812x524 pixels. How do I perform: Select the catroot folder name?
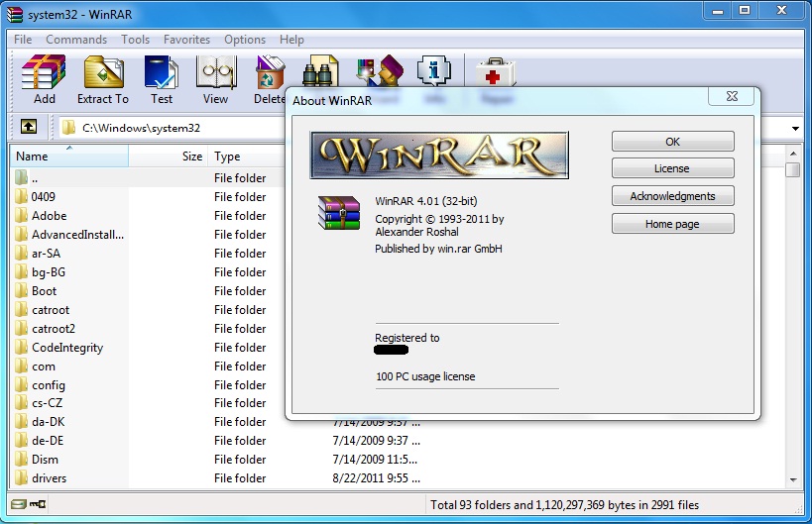51,310
